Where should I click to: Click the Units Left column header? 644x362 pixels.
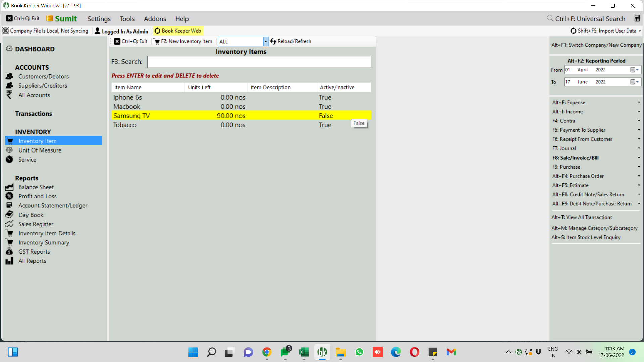(216, 87)
